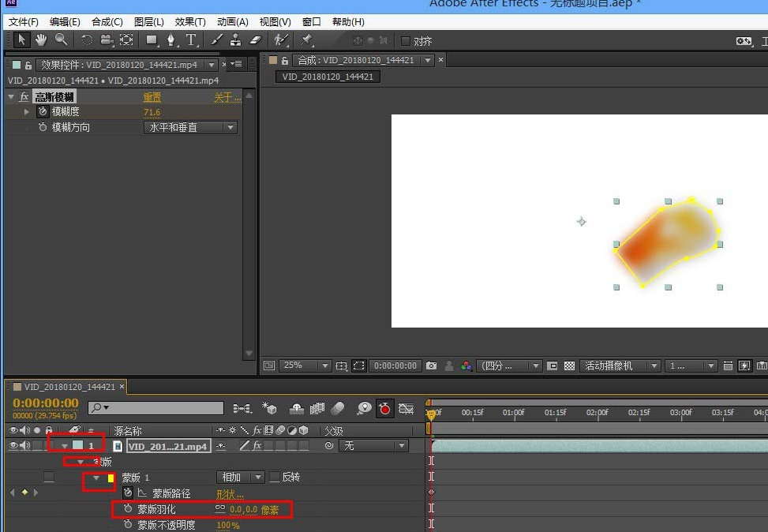Click the 形状... mask path link
Screen dimensions: 768x532
click(230, 494)
